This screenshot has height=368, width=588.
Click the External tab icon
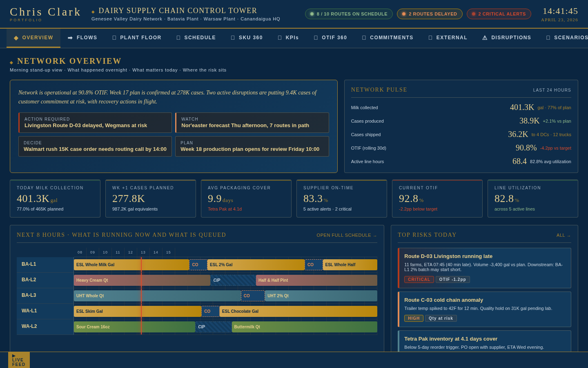pos(430,38)
